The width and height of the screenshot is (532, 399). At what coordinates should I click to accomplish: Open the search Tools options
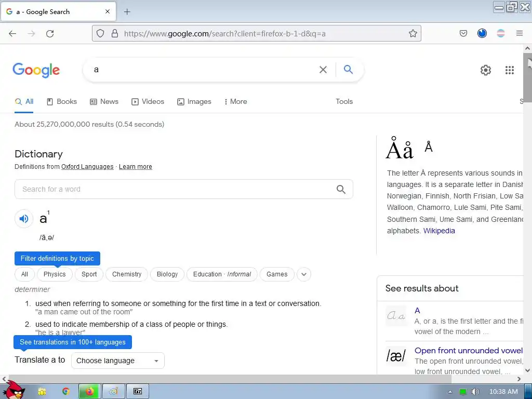pyautogui.click(x=344, y=101)
